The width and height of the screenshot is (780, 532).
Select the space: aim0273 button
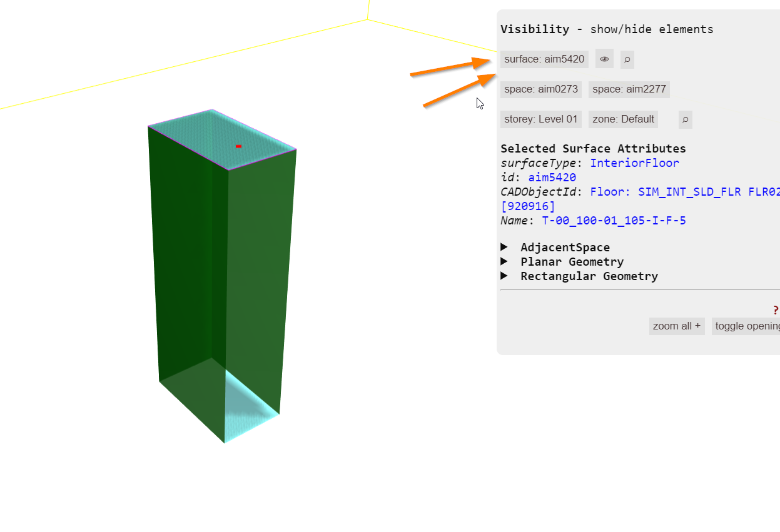coord(541,89)
